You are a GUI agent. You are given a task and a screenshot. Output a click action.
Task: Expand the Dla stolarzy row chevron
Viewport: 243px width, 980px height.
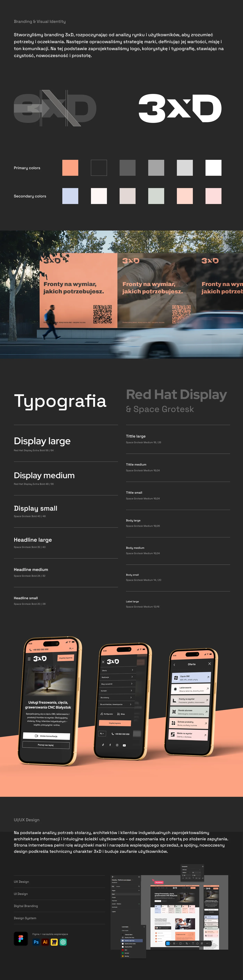click(x=131, y=697)
